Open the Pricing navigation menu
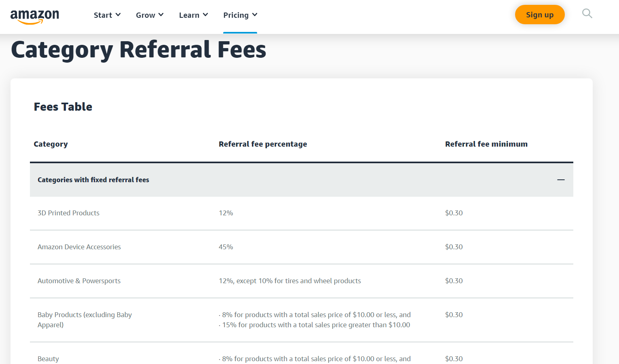 236,15
